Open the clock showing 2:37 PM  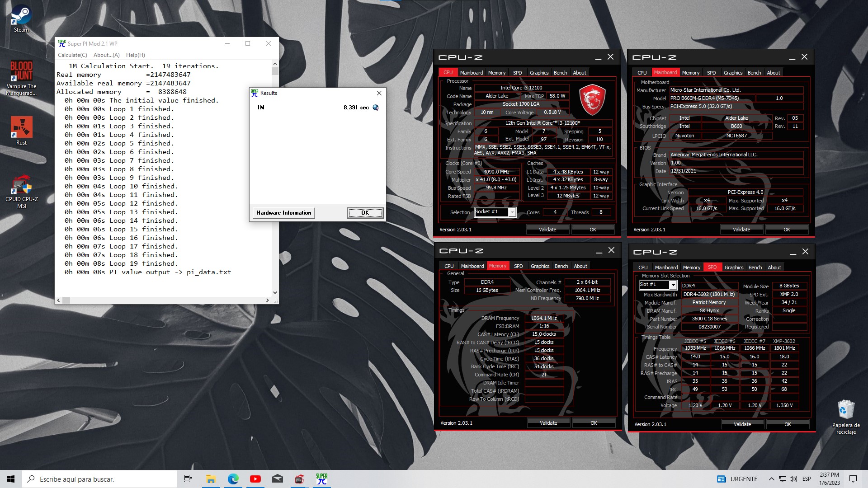click(829, 479)
